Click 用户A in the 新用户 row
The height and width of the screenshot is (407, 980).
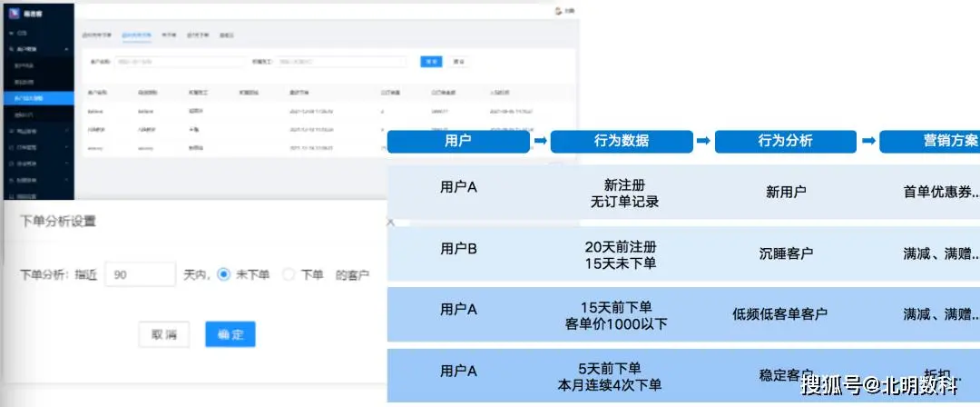tap(458, 187)
